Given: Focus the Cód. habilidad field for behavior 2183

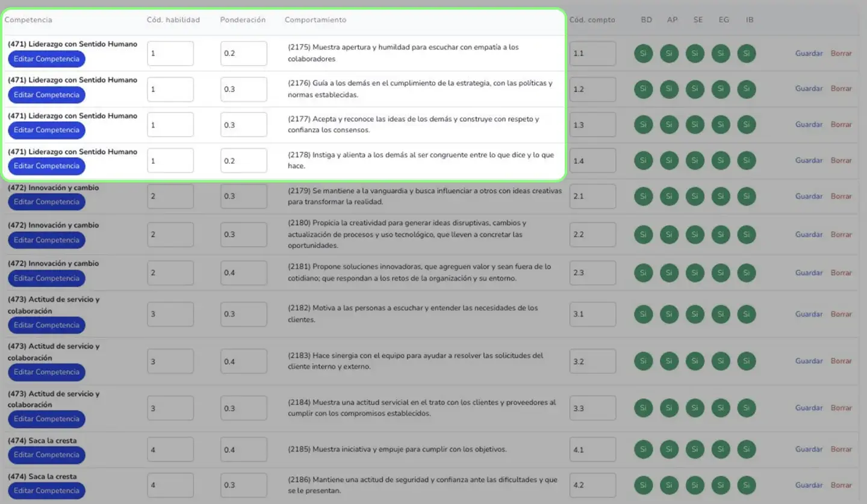Looking at the screenshot, I should (170, 361).
